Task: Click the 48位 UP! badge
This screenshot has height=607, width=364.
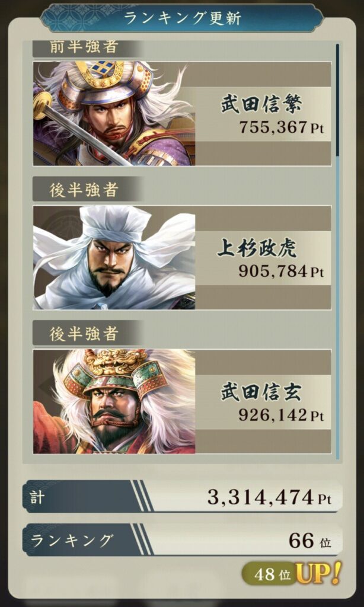Action: pos(292,574)
